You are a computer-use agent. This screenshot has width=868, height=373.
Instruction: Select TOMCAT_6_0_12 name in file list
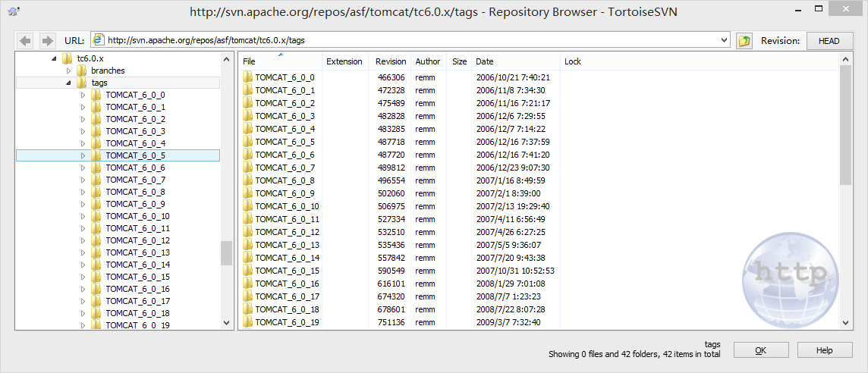click(x=288, y=232)
